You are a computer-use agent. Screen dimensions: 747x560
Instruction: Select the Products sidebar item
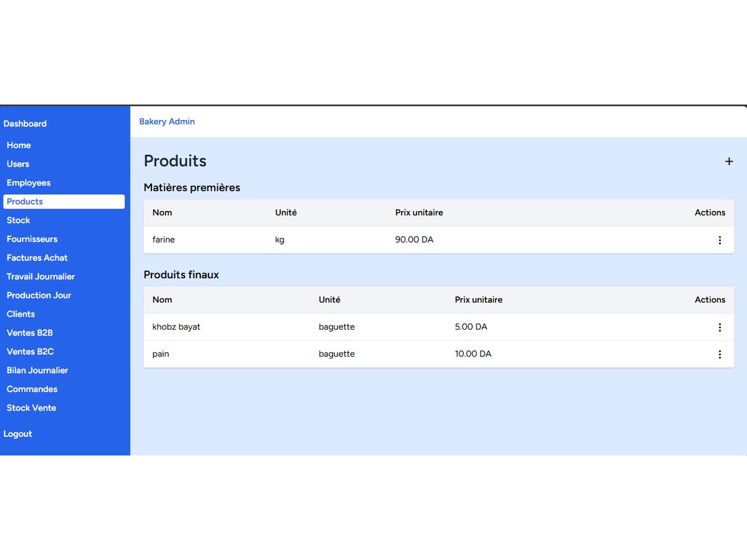click(x=64, y=202)
